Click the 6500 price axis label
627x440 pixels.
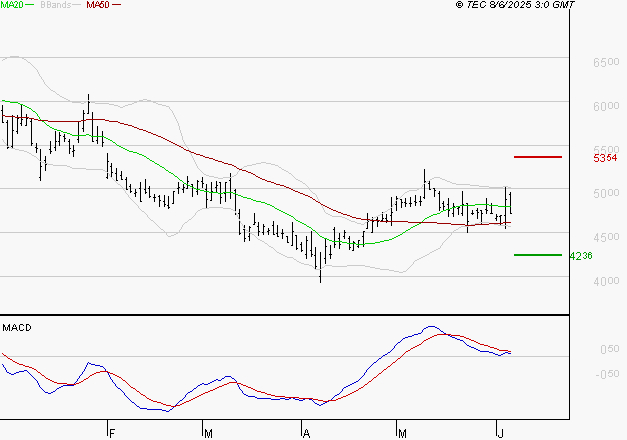[604, 62]
